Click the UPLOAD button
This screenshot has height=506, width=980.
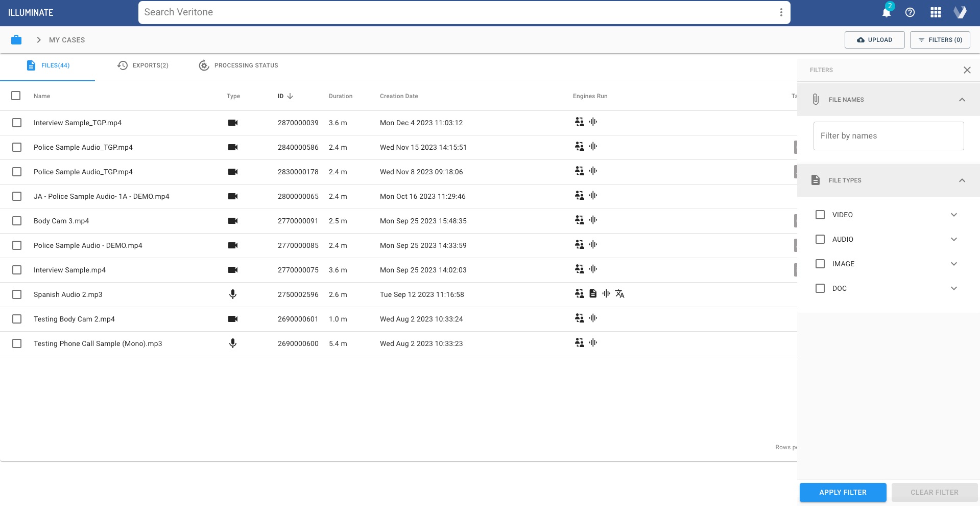click(874, 39)
